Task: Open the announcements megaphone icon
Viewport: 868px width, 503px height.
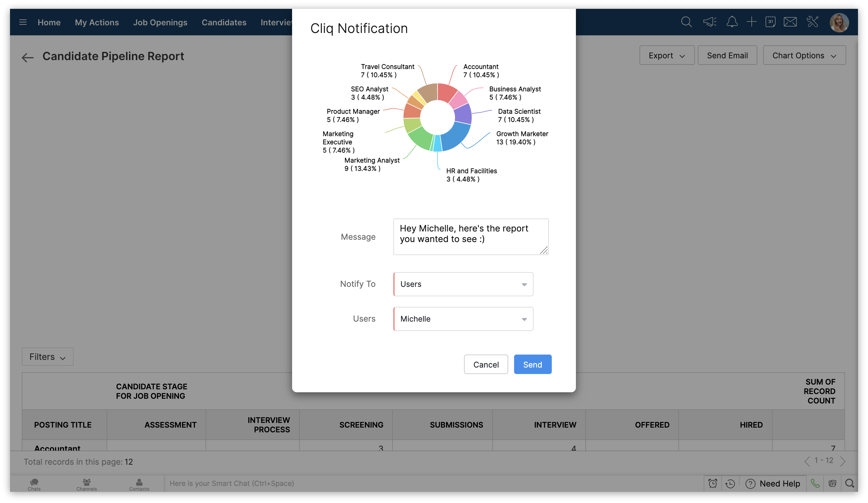Action: tap(709, 22)
